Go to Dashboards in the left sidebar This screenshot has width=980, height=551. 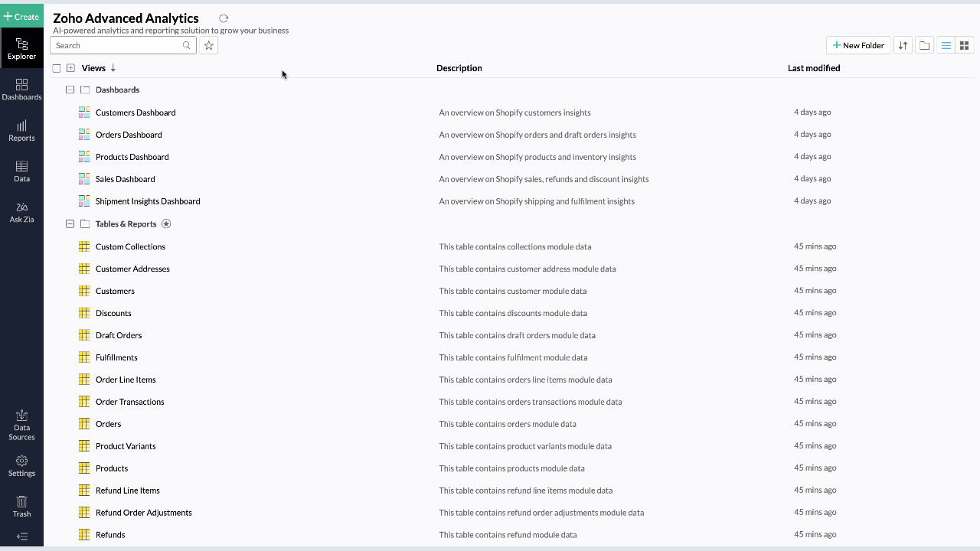click(21, 90)
